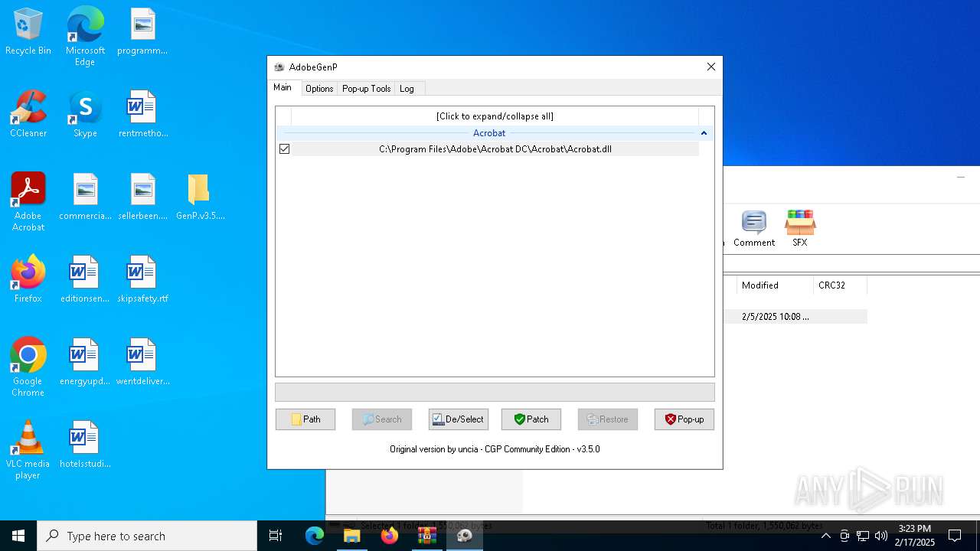Click the Path button
Viewport: 980px width, 551px height.
[305, 419]
